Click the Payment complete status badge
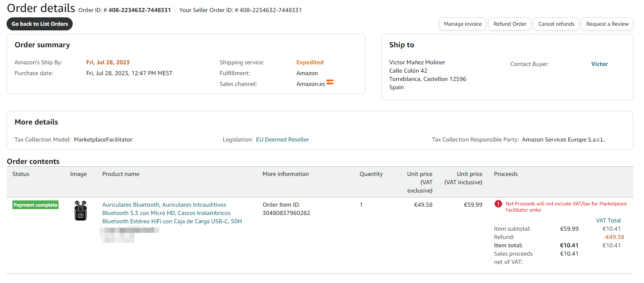 click(35, 205)
